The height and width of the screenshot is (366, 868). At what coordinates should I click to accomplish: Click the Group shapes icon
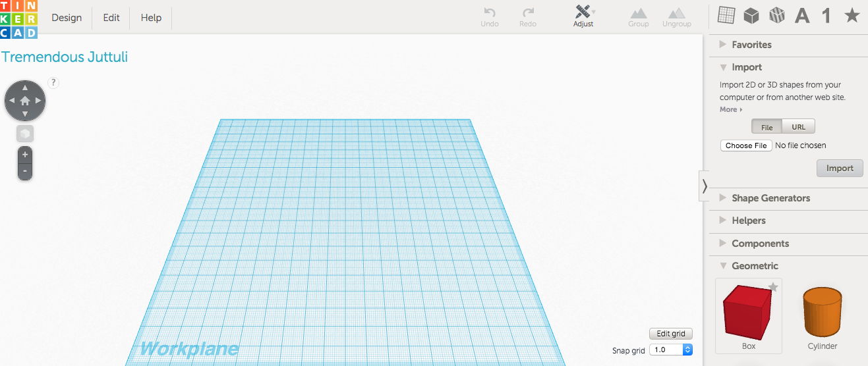638,13
